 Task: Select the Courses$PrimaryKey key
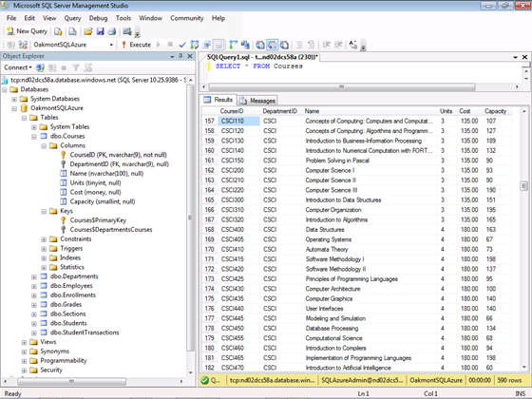98,220
